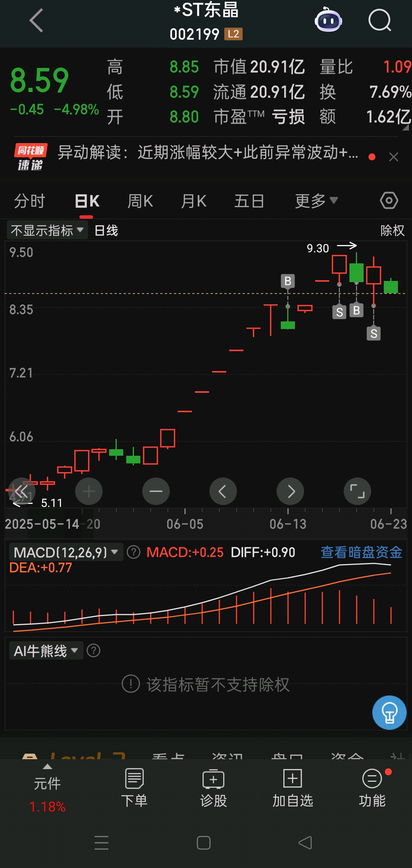
Task: Tap the current price 8.59
Action: tap(39, 81)
